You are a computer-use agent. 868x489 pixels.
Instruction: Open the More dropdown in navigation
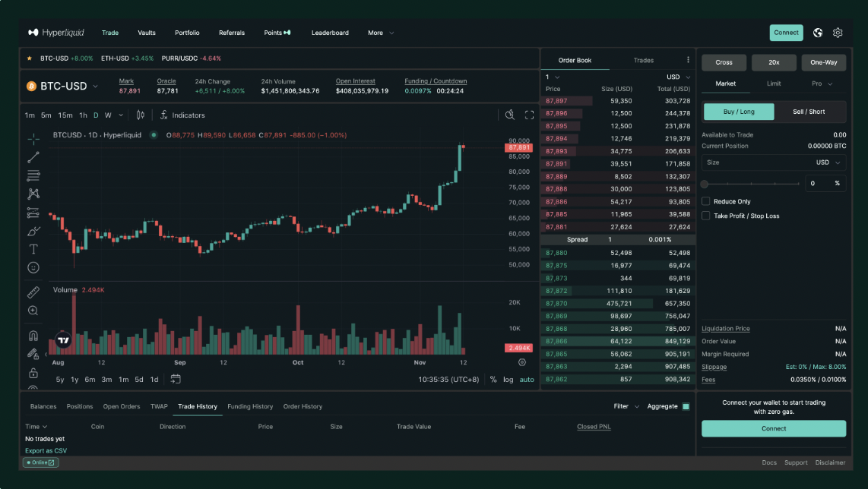point(381,33)
